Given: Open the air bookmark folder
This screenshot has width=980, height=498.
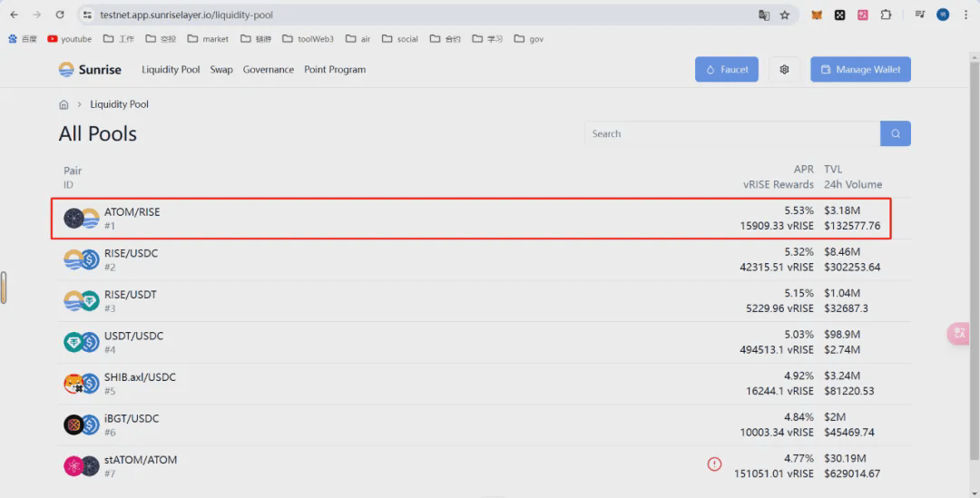Looking at the screenshot, I should [x=358, y=39].
